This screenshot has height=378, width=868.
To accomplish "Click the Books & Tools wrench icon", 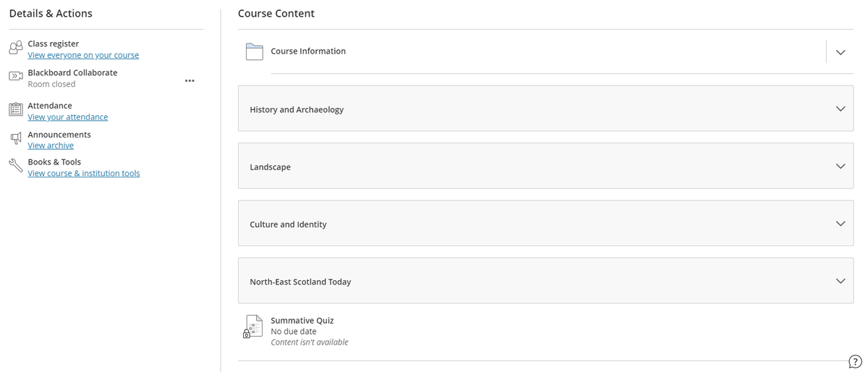I will [x=16, y=166].
